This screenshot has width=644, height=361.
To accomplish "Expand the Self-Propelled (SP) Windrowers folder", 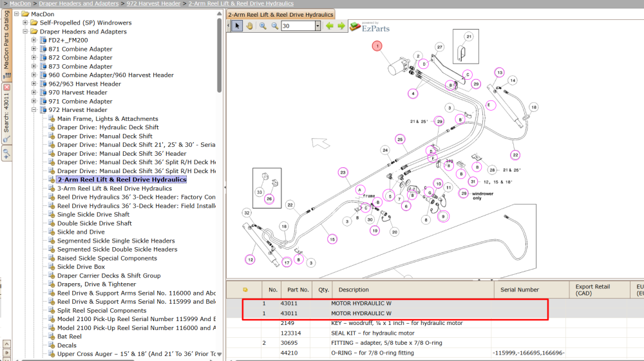I will [x=26, y=23].
